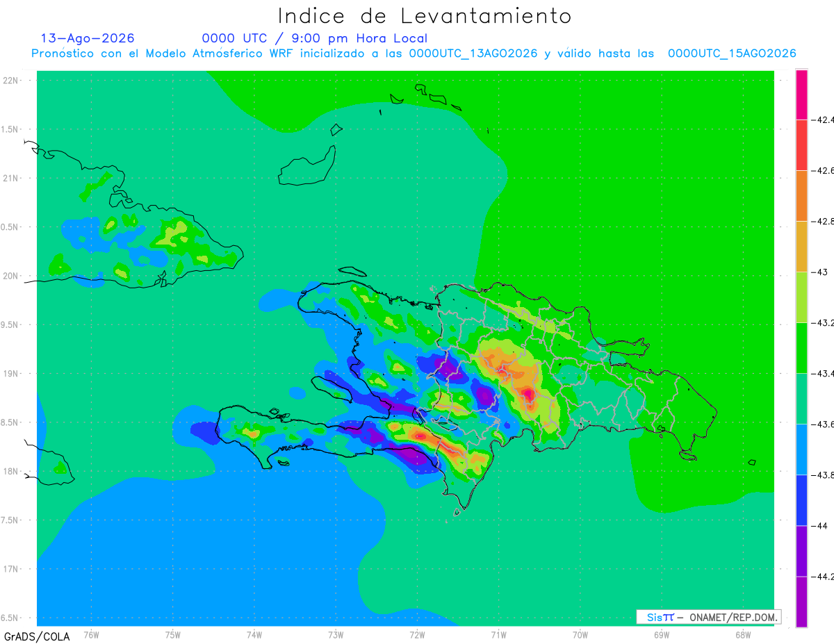
Task: Click the 'SisTT - ONAMET/REP.DOM.' credit box
Action: pyautogui.click(x=708, y=617)
